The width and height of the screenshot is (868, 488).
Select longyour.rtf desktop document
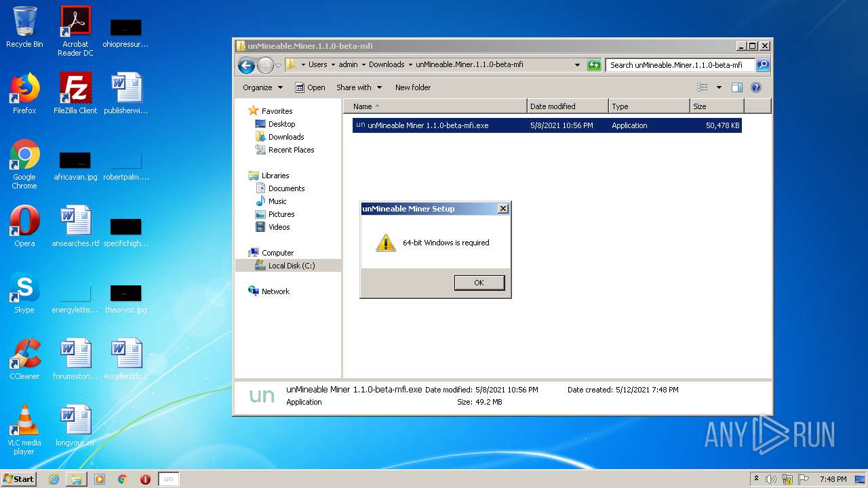pos(75,426)
